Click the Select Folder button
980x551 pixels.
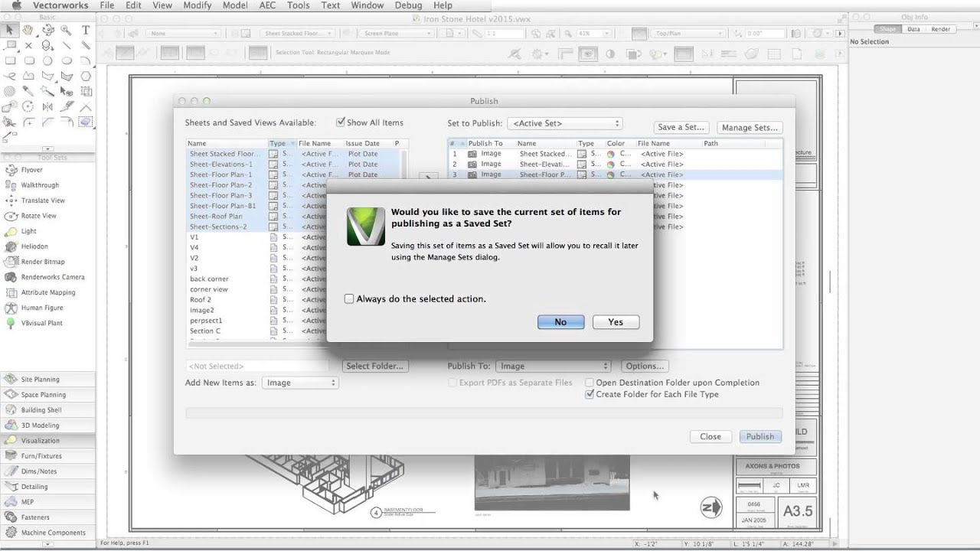(374, 366)
